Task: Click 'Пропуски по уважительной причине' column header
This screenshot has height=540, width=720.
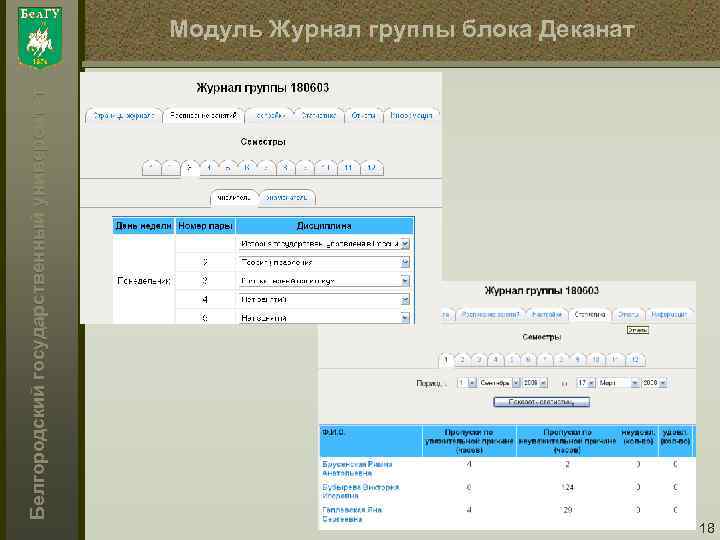Action: pyautogui.click(x=469, y=441)
